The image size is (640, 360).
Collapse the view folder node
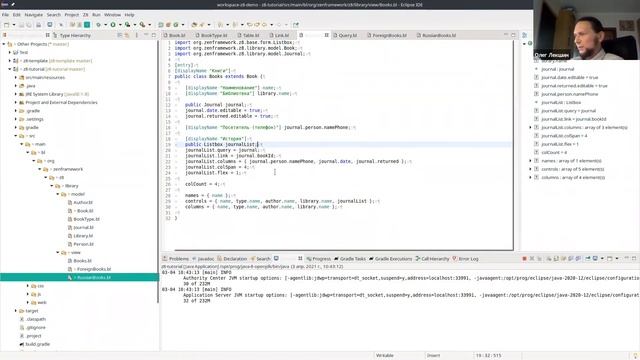coord(58,253)
